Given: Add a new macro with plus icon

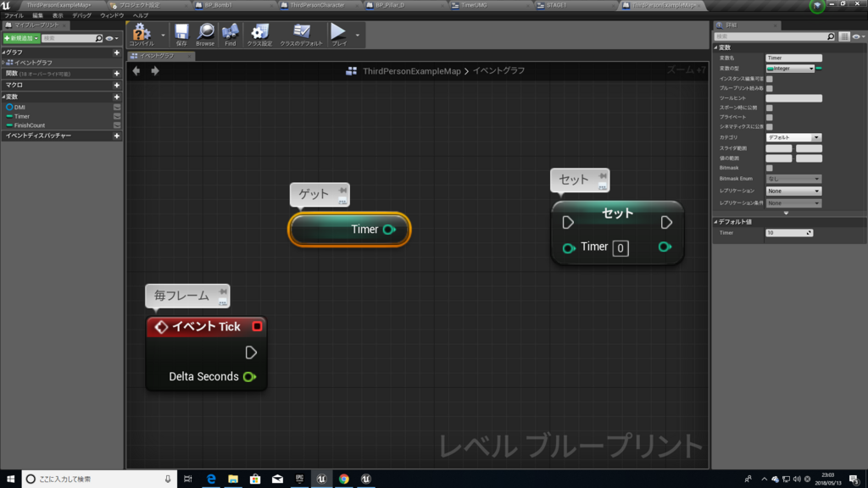Looking at the screenshot, I should tap(117, 86).
